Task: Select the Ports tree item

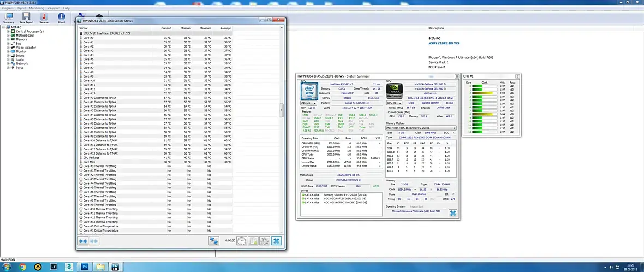Action: (20, 67)
